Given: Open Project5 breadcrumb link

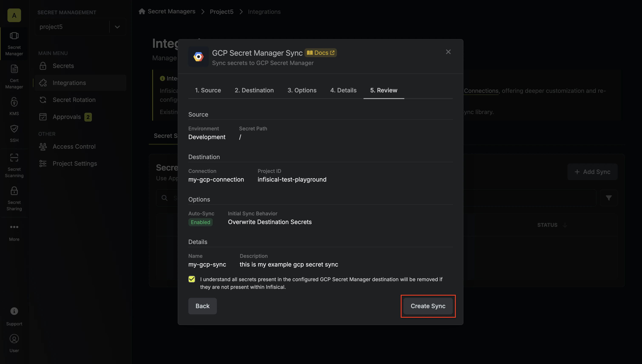Looking at the screenshot, I should [x=222, y=11].
